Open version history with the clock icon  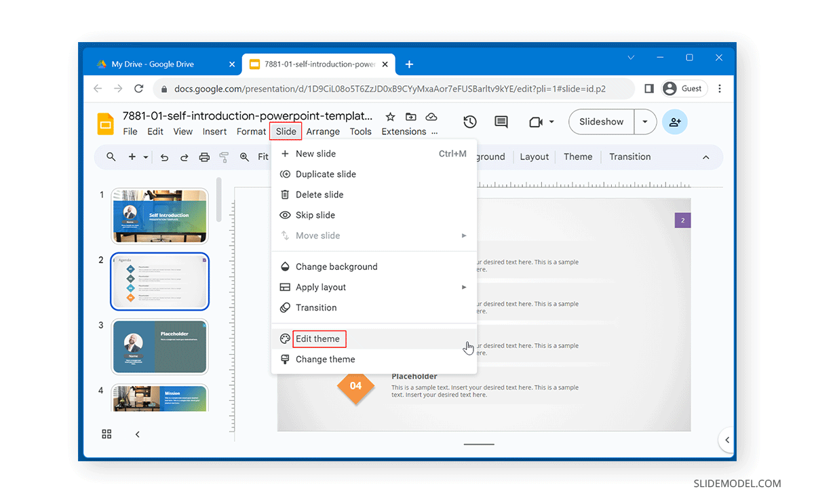469,121
